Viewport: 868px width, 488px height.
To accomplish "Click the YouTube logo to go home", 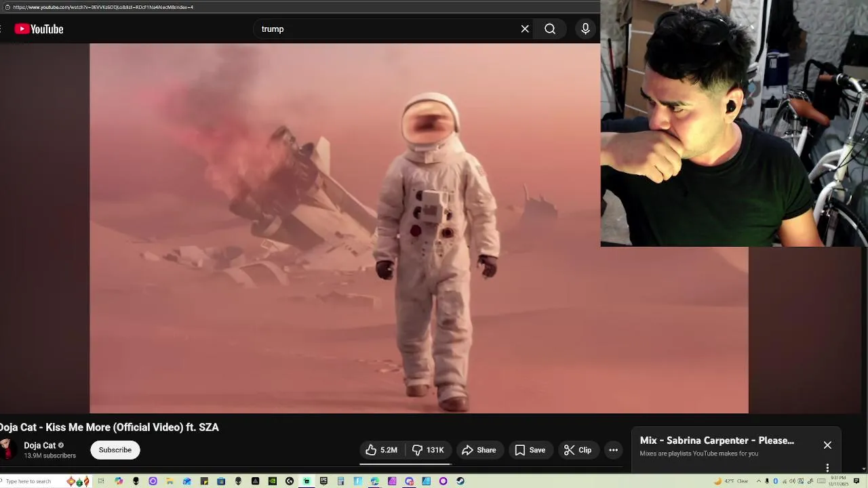I will pos(39,29).
